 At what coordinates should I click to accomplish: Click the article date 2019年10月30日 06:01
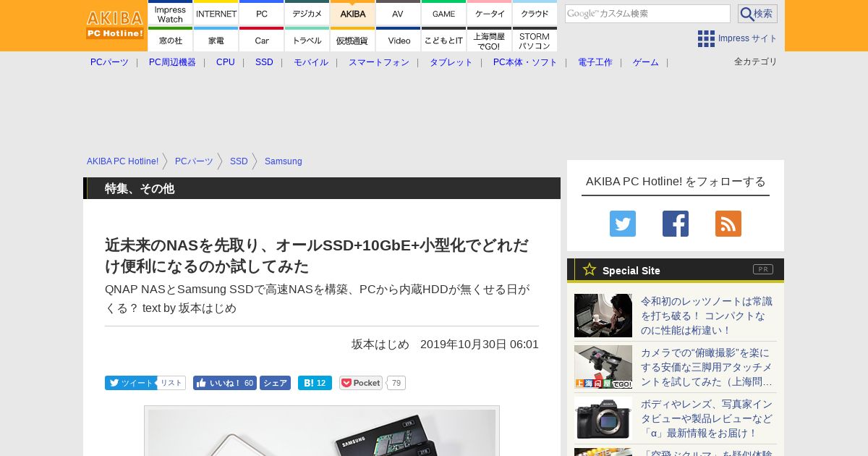[x=480, y=345]
